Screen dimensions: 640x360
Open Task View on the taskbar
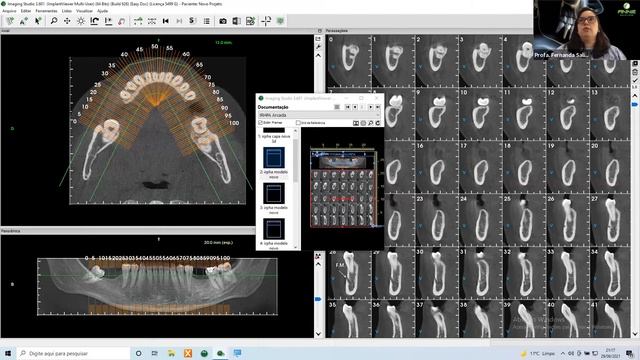(155, 353)
